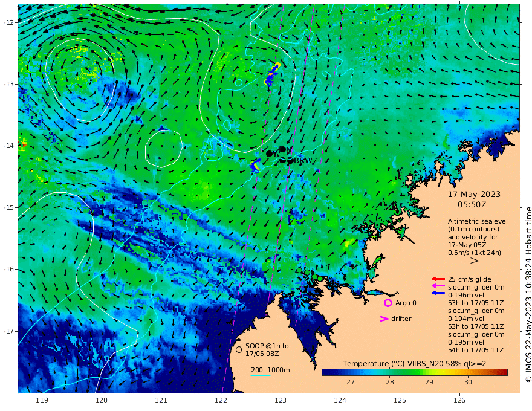The width and height of the screenshot is (532, 411).
Task: Click the small closed sea-level contour near 121°E 14°S
Action: coord(164,149)
